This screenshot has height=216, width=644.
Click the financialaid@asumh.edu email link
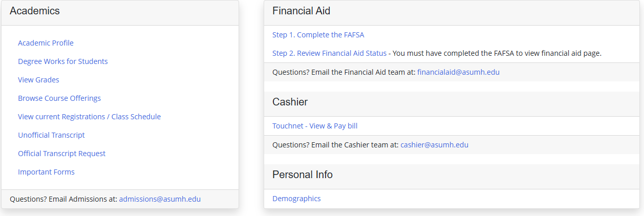pyautogui.click(x=458, y=72)
